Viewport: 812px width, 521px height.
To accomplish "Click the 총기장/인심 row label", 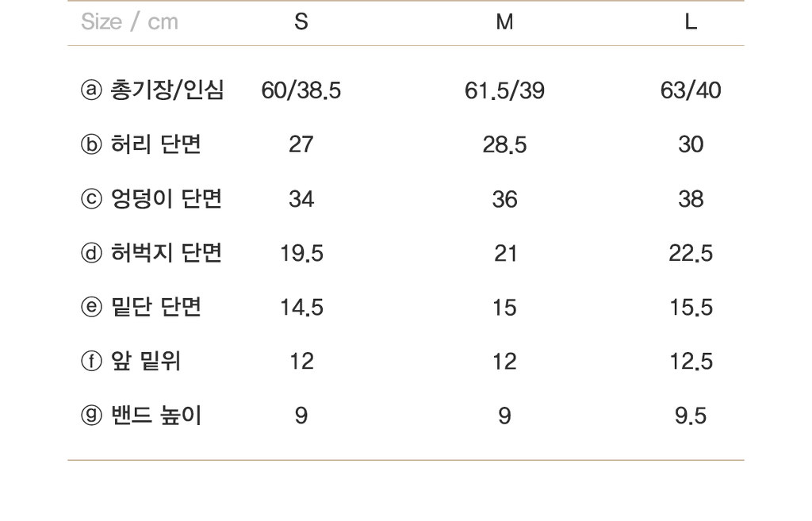I will pos(167,90).
